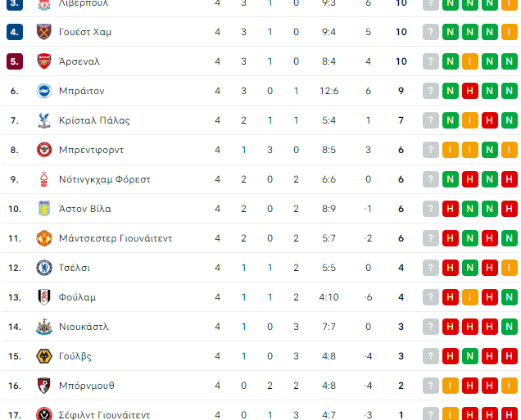This screenshot has width=521, height=420.
Task: Click the Aston Villa club crest icon
Action: click(44, 209)
